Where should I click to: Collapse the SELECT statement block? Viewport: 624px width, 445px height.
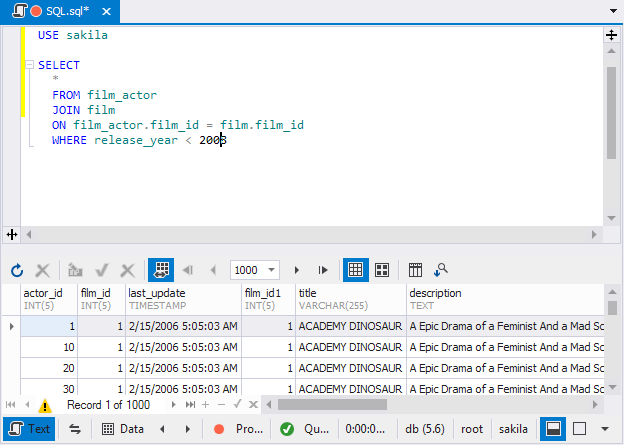point(29,64)
